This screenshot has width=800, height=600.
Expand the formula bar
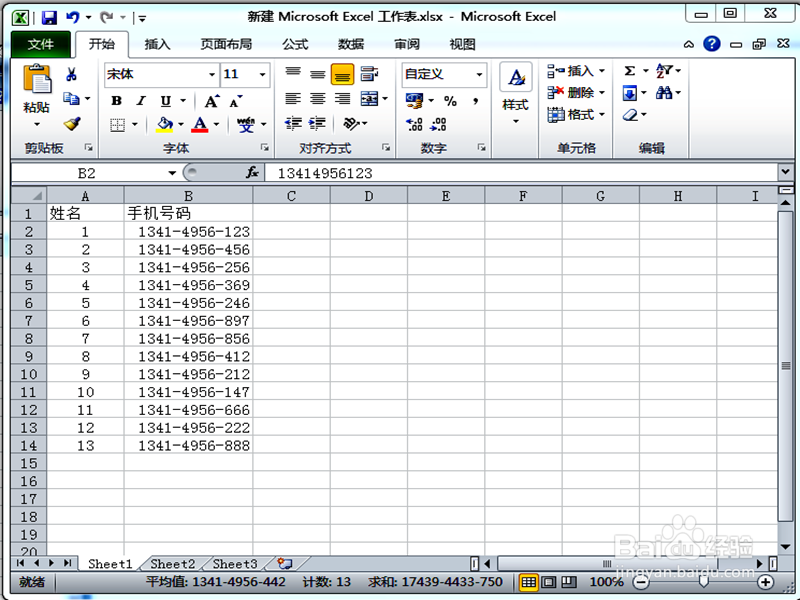click(x=785, y=172)
